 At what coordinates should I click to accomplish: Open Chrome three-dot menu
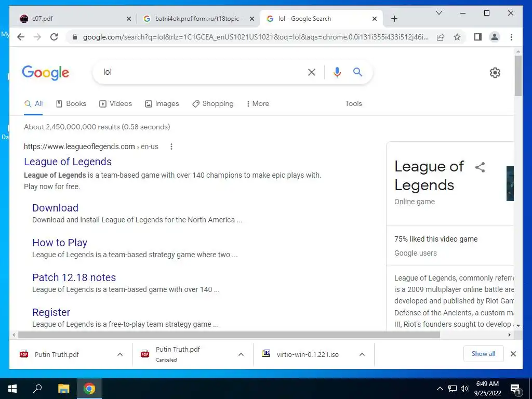511,37
